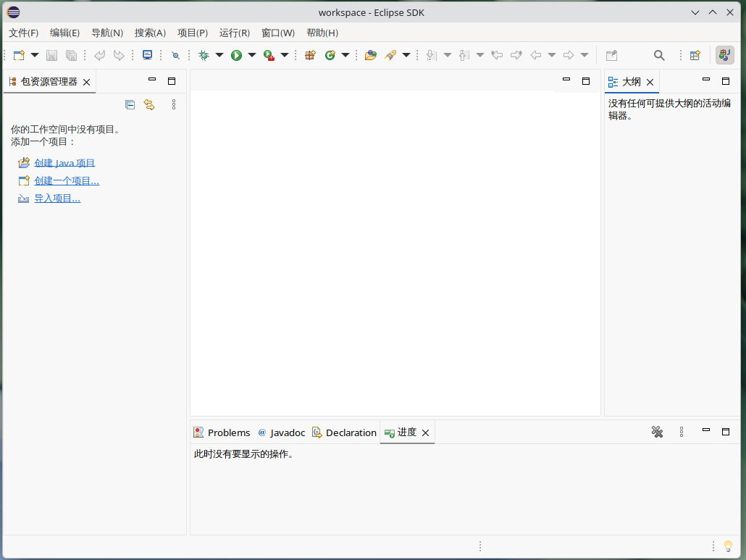Click the green Run button
This screenshot has height=560, width=746.
[236, 55]
